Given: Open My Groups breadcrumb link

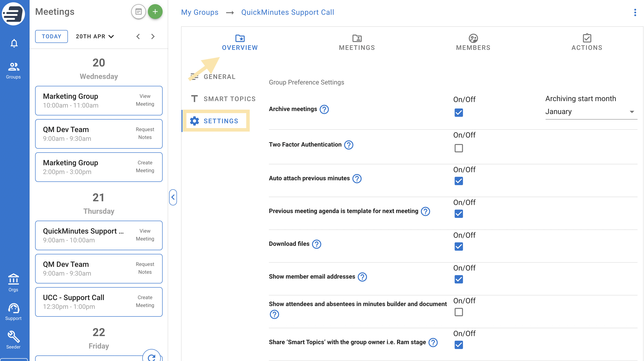Looking at the screenshot, I should (200, 12).
